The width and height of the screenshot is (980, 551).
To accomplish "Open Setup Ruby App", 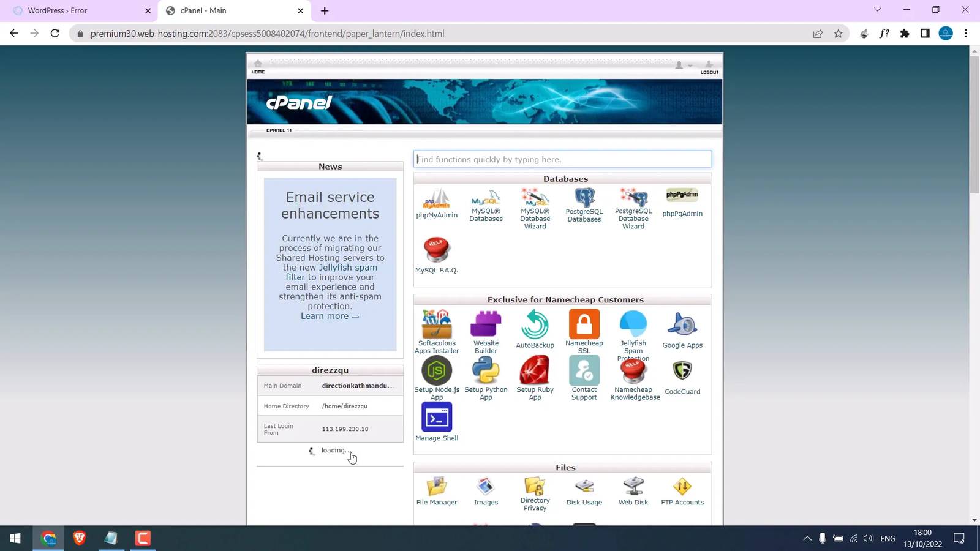I will (x=535, y=378).
